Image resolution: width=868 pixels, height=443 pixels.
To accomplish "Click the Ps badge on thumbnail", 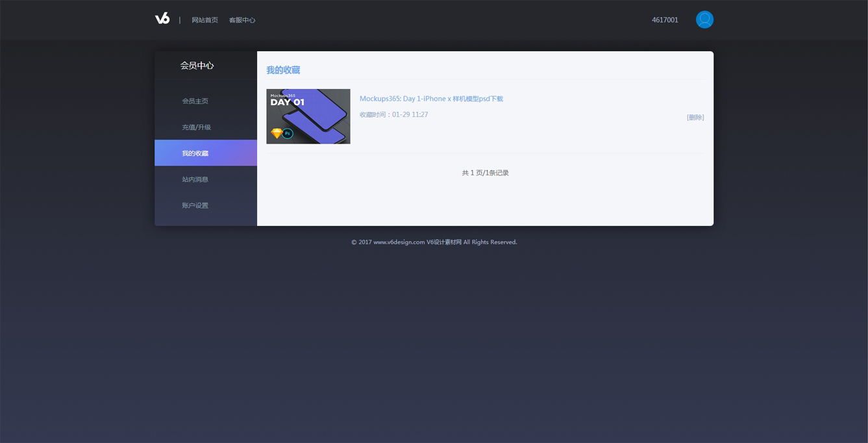I will [x=288, y=133].
